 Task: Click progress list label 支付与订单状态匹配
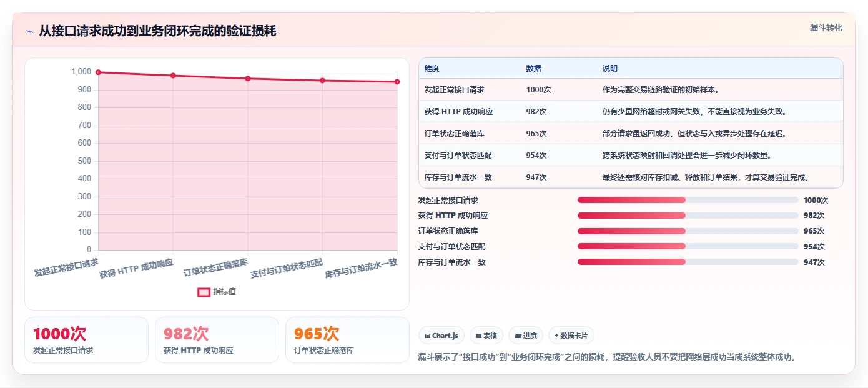point(452,247)
